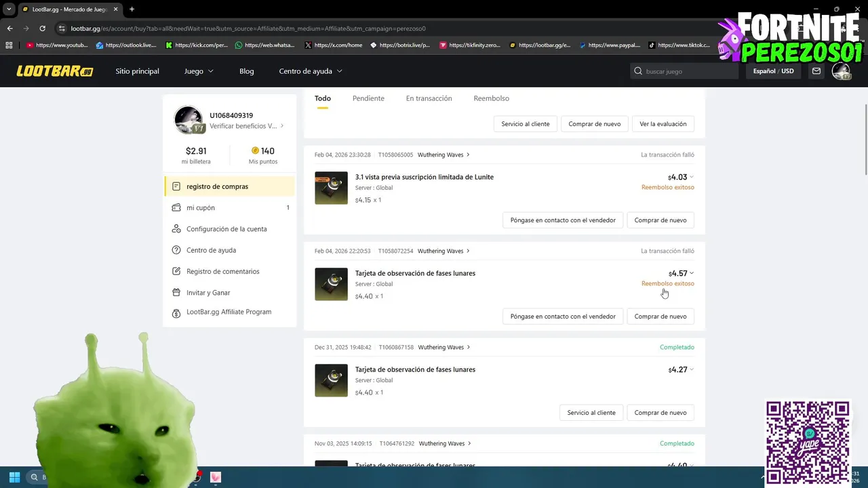Click the browser back arrow

click(x=9, y=28)
